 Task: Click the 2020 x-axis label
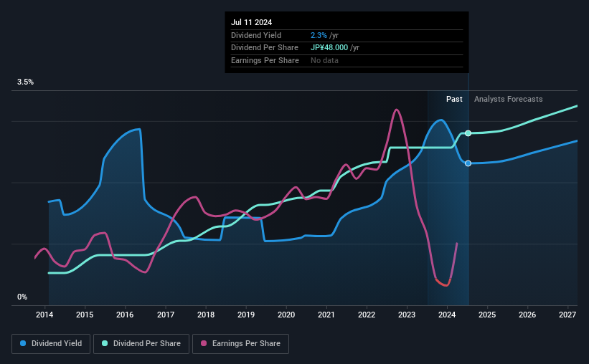(x=286, y=315)
